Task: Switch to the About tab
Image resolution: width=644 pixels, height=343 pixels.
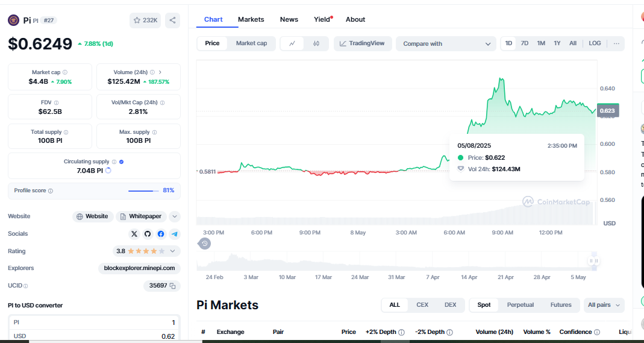Action: tap(355, 19)
